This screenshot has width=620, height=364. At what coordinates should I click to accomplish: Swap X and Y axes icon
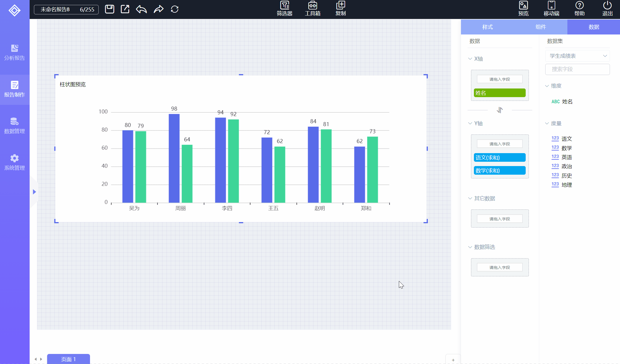500,110
